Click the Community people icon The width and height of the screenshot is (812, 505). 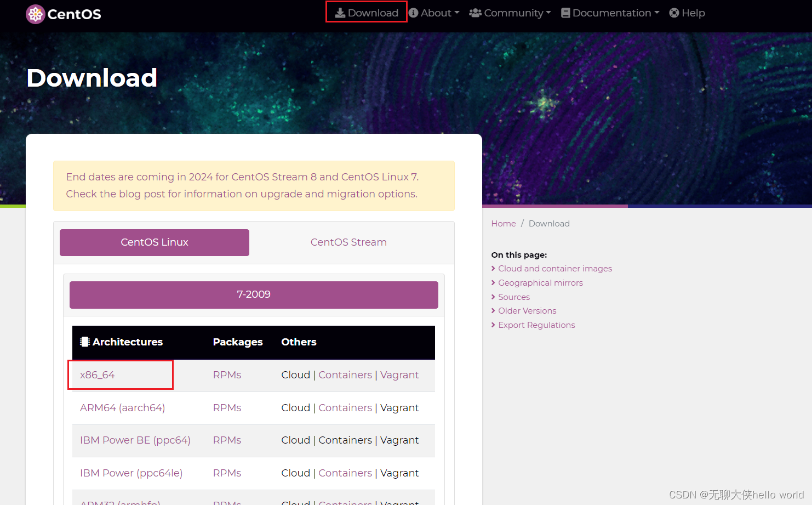pos(475,13)
